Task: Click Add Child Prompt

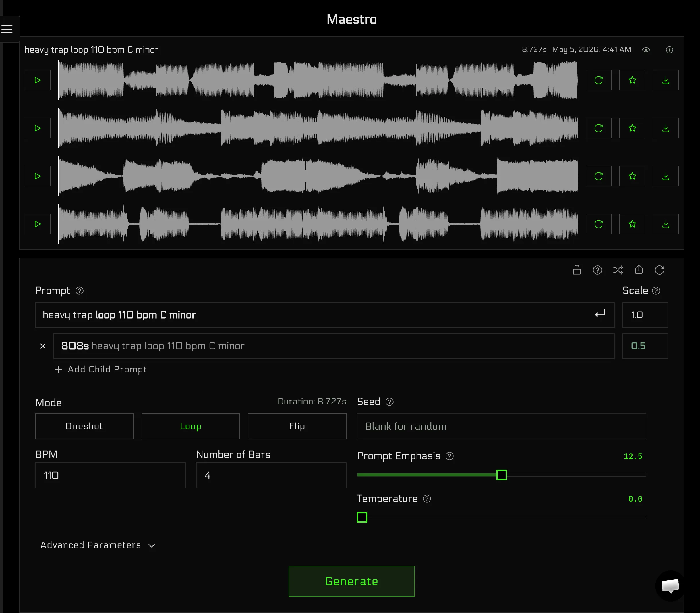Action: (101, 369)
